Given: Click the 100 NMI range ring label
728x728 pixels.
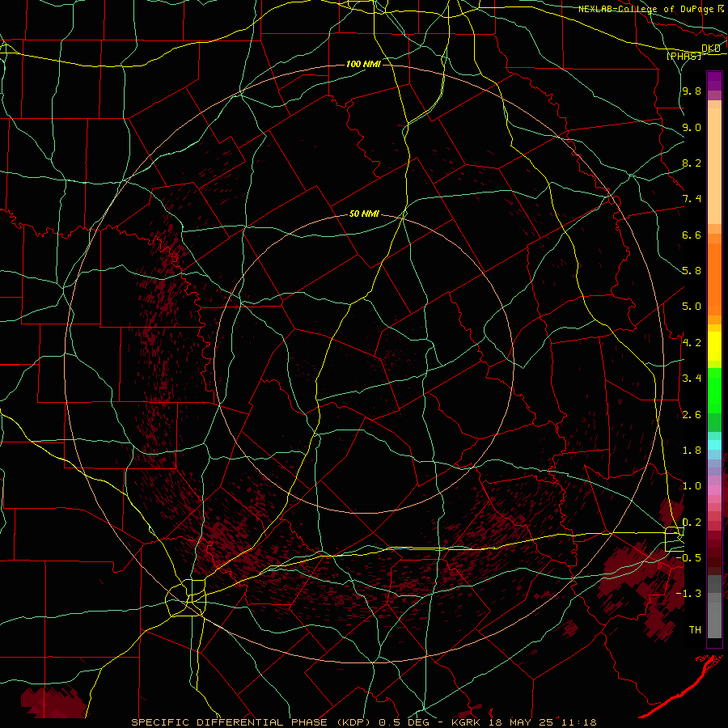Looking at the screenshot, I should [x=363, y=64].
